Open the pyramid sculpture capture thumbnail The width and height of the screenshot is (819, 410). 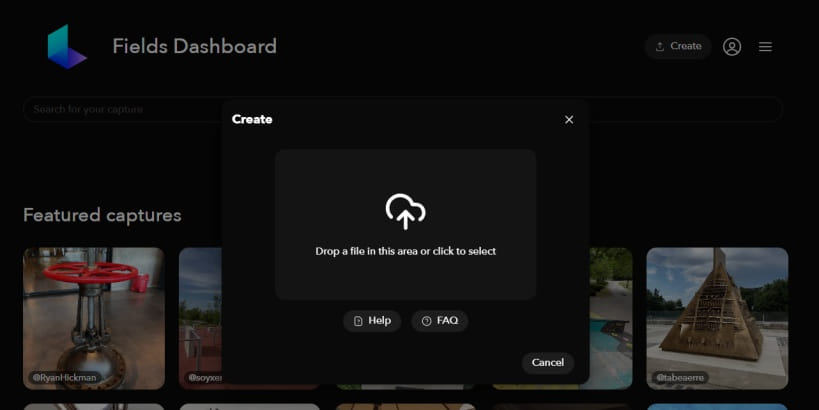[x=717, y=318]
